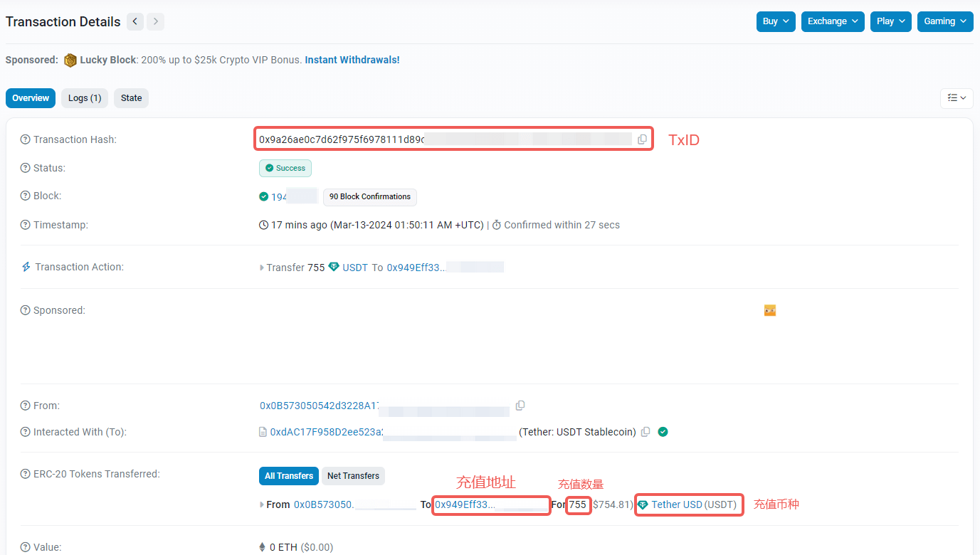Viewport: 980px width, 555px height.
Task: Expand the Exchange dropdown
Action: coord(833,21)
